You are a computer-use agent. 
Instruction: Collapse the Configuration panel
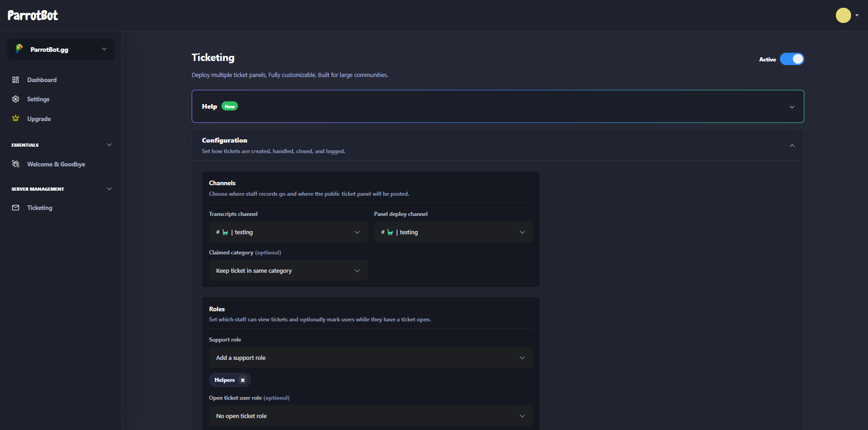pos(792,145)
